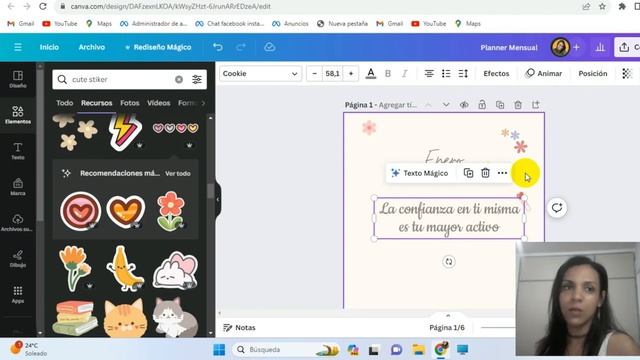
Task: Open the Dibujo sidebar panel
Action: pyautogui.click(x=18, y=258)
